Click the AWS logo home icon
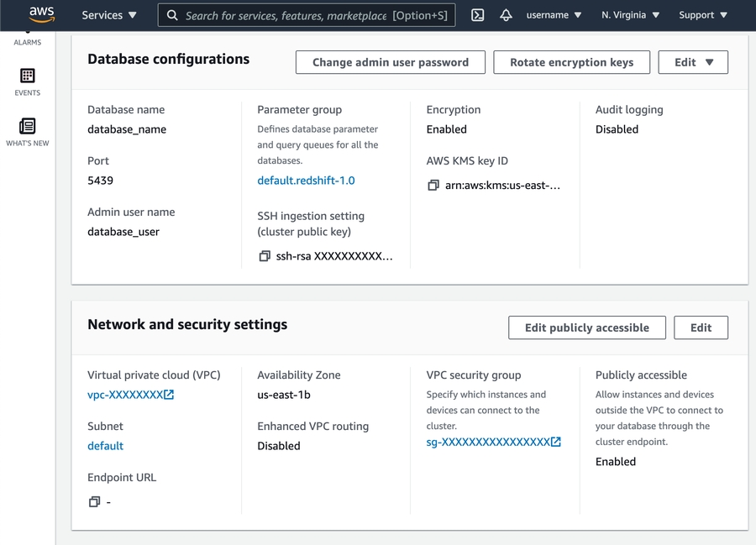 tap(42, 14)
